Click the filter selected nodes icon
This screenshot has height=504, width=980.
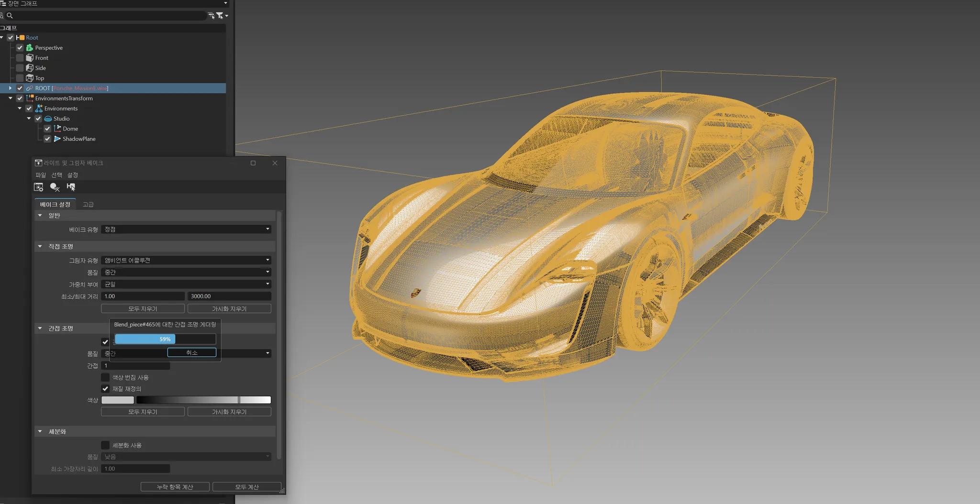[211, 16]
